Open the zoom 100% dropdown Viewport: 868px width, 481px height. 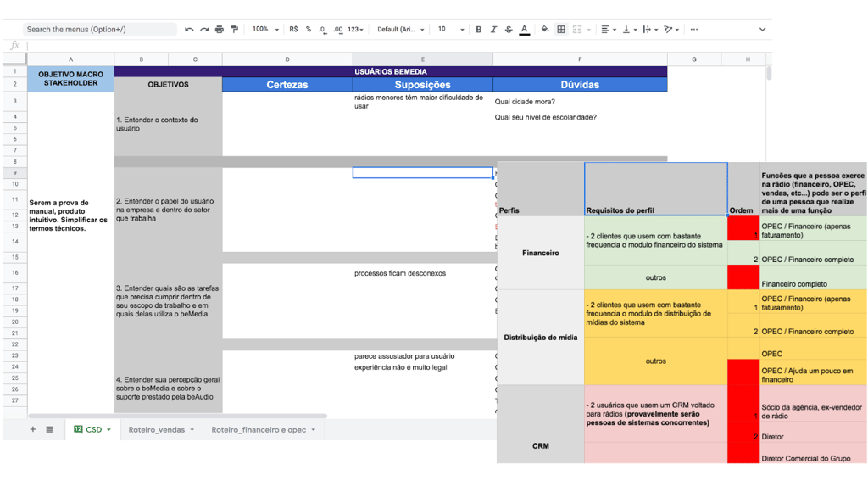coord(265,30)
